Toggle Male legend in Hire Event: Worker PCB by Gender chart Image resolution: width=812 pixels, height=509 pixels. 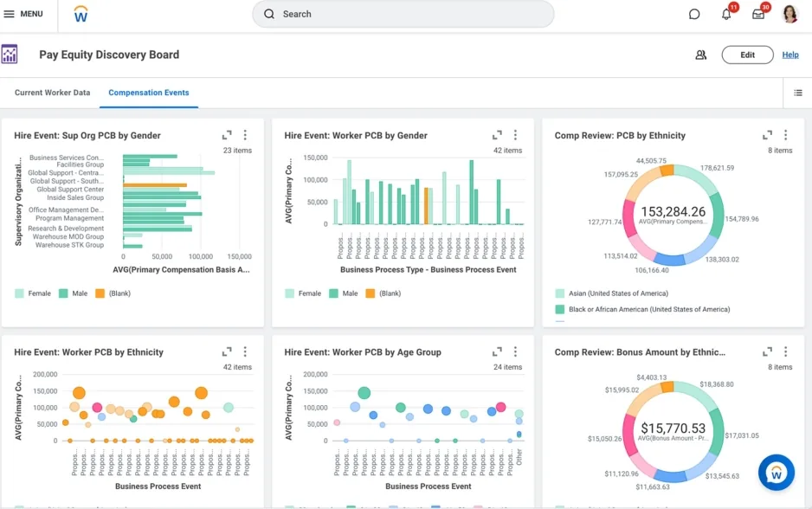[x=344, y=293]
